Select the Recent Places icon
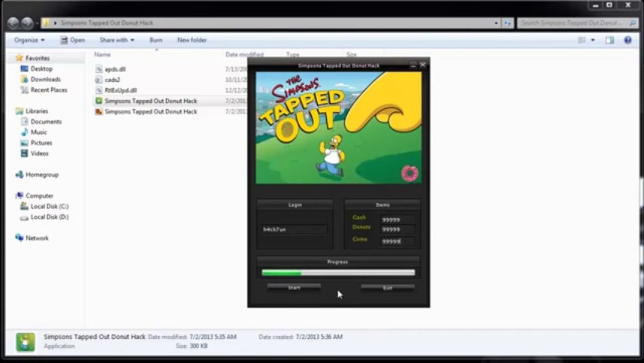Image resolution: width=644 pixels, height=363 pixels. (x=24, y=90)
